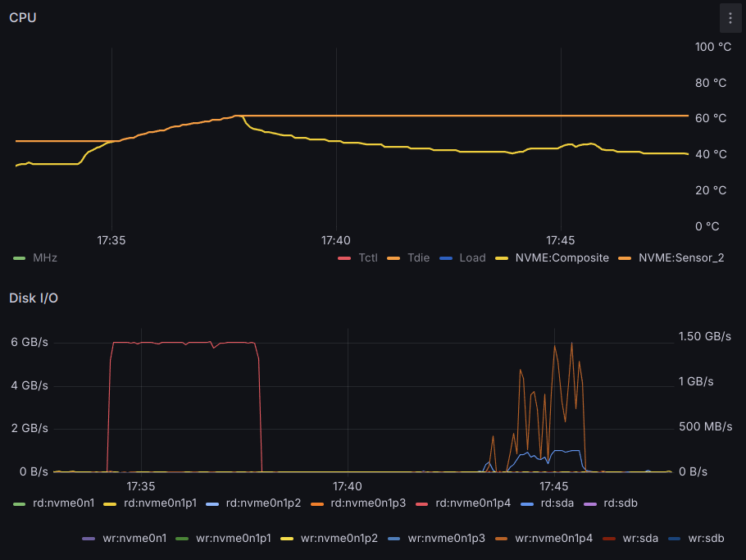Click the NVME:Sensor_2 legend label
Image resolution: width=746 pixels, height=560 pixels.
[680, 257]
